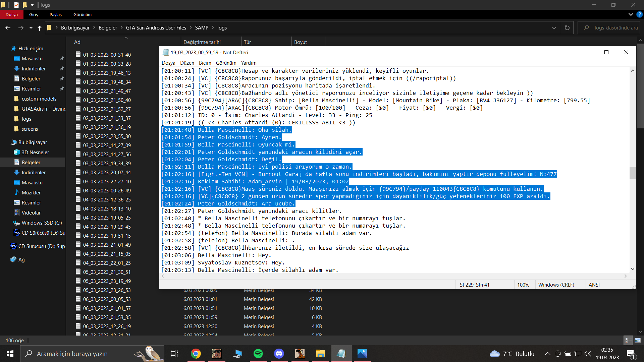
Task: Open Spotify from the taskbar
Action: click(258, 354)
